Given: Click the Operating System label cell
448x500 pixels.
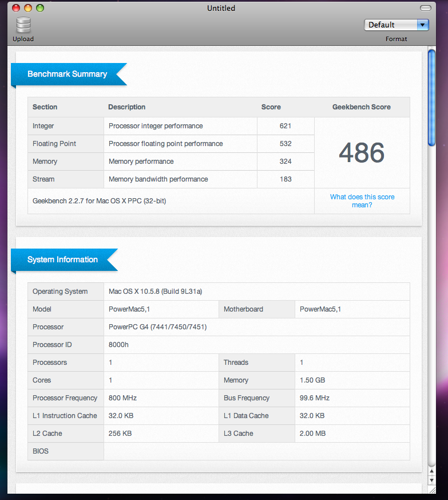Looking at the screenshot, I should tap(66, 292).
